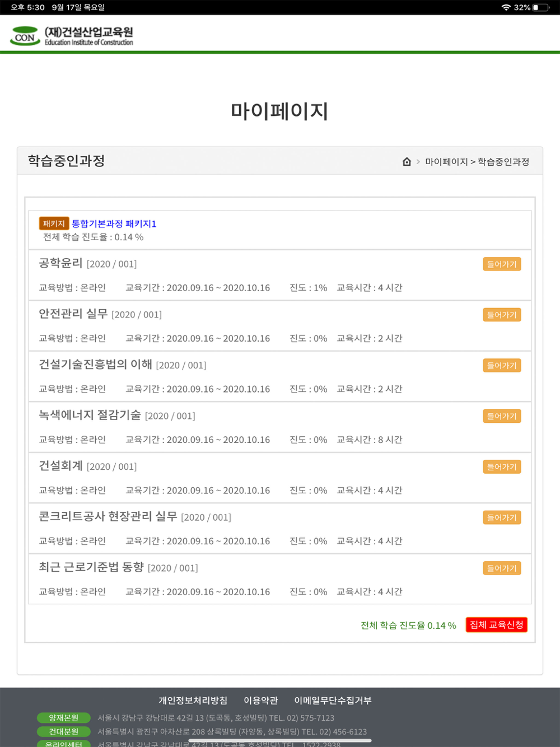Open 학습중인과정 breadcrumb text
560x747 pixels.
(503, 162)
